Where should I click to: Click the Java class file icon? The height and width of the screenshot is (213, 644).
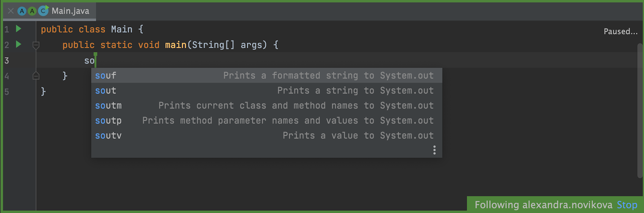pyautogui.click(x=43, y=11)
